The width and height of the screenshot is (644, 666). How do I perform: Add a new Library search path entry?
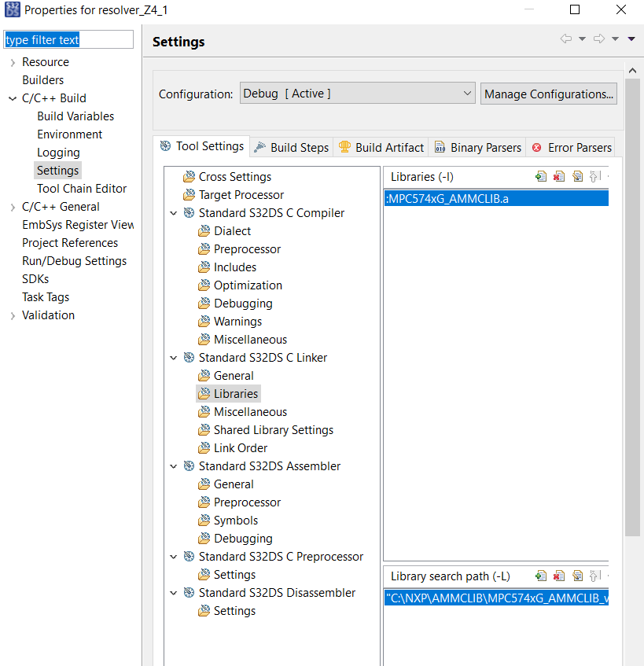coord(540,576)
